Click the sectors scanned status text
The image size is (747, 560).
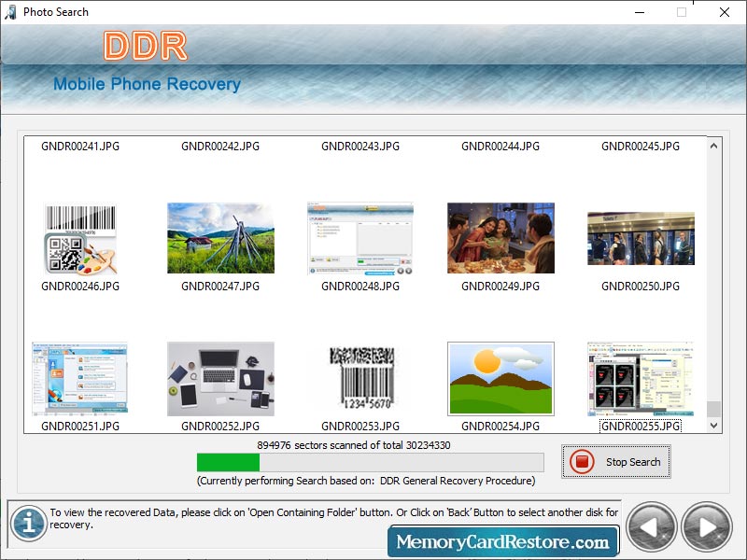[x=354, y=445]
